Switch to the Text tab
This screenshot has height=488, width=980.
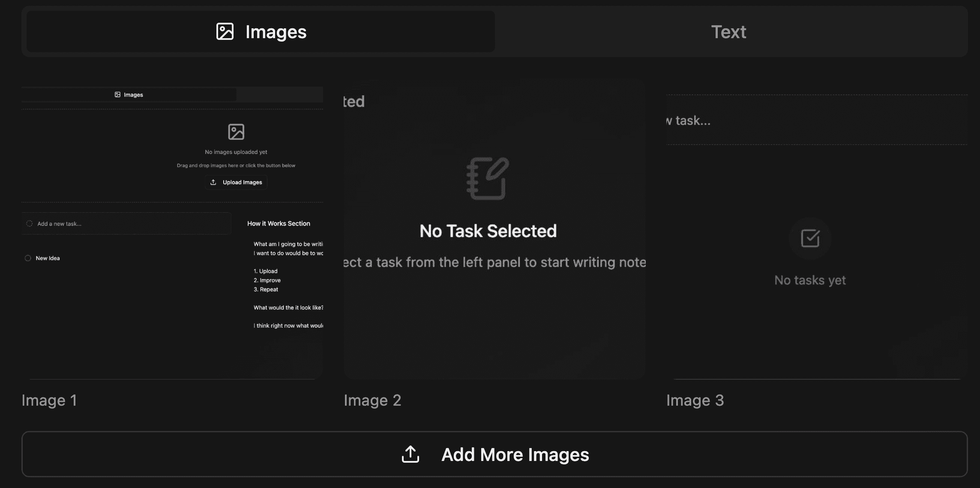[x=728, y=32]
